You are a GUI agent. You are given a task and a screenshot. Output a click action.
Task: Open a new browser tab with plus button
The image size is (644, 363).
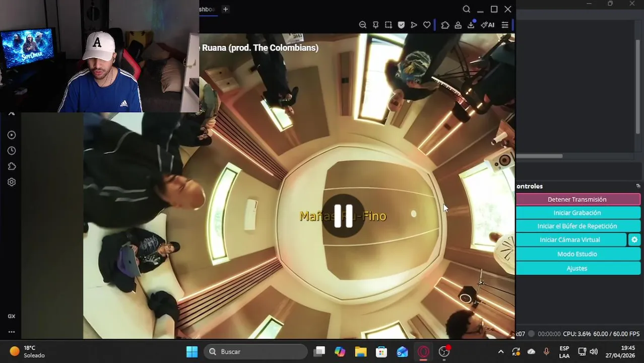click(225, 9)
